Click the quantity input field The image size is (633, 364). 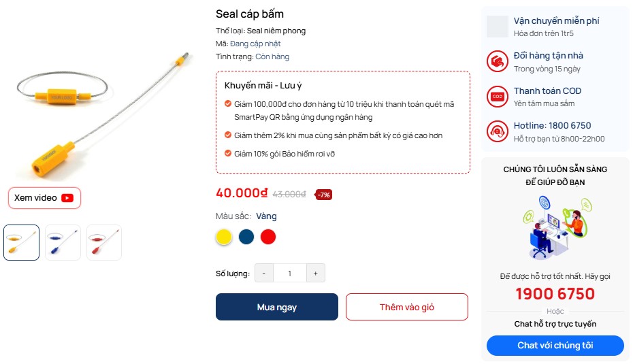(290, 274)
